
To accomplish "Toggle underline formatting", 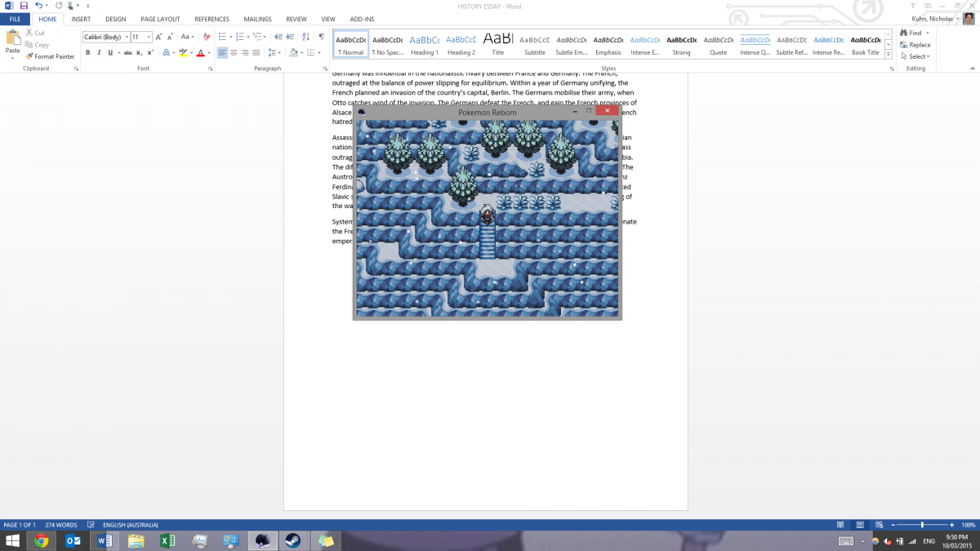I will point(110,52).
